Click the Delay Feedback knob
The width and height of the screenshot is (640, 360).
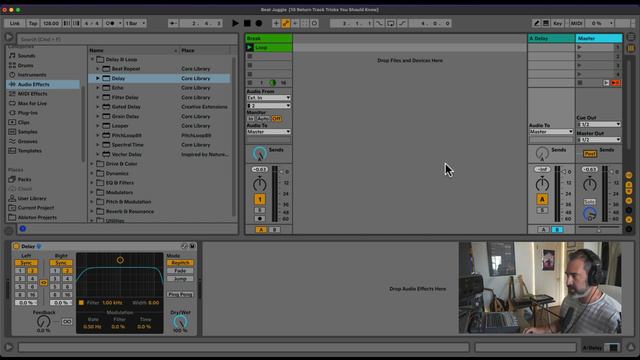pos(43,322)
